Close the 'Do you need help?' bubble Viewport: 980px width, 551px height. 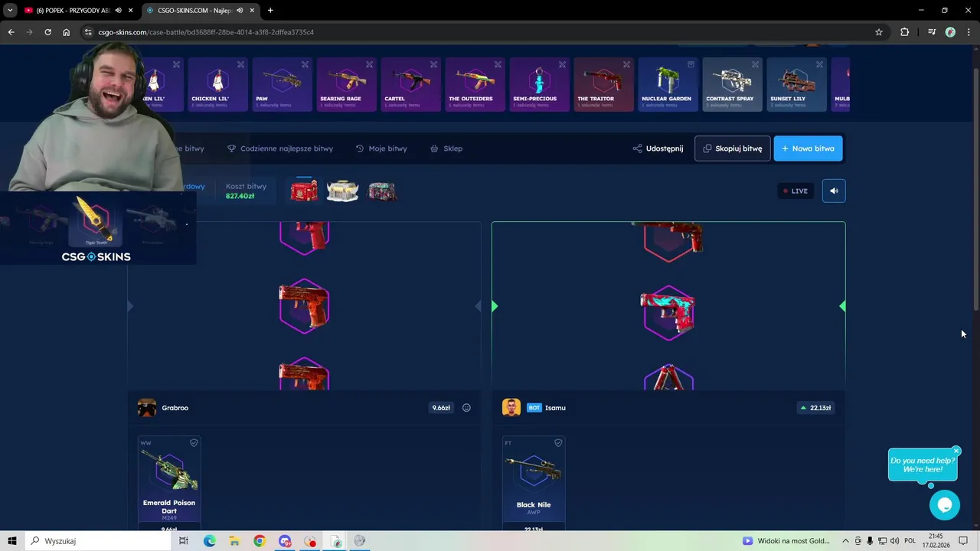click(956, 451)
